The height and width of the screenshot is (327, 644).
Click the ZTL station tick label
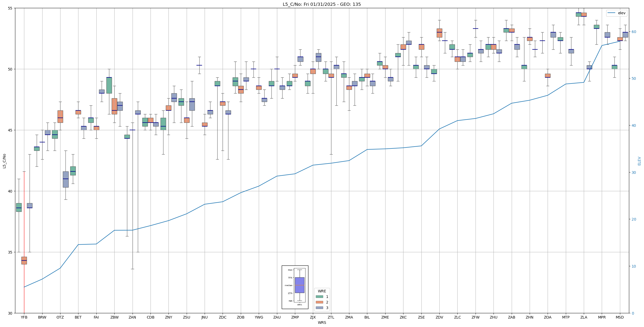[331, 317]
